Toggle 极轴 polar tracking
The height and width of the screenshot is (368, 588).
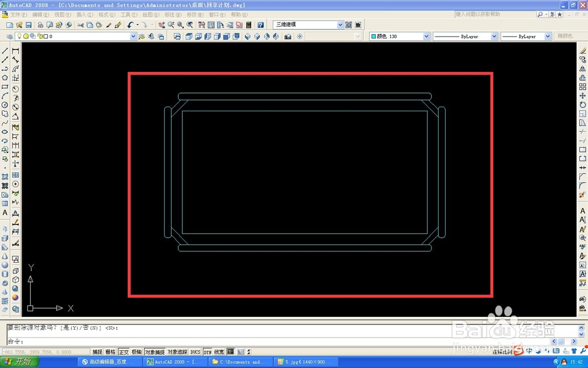(136, 352)
